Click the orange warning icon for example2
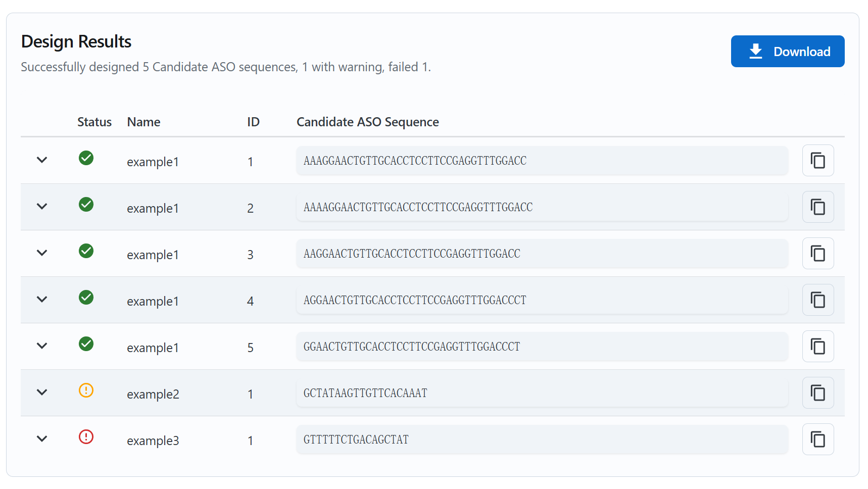Viewport: 868px width, 489px height. (86, 390)
